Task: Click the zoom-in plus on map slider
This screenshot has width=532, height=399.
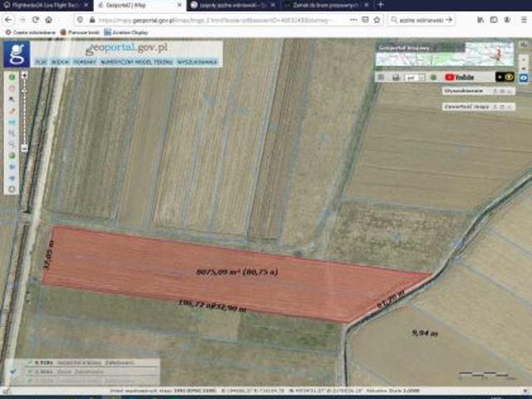Action: [24, 76]
